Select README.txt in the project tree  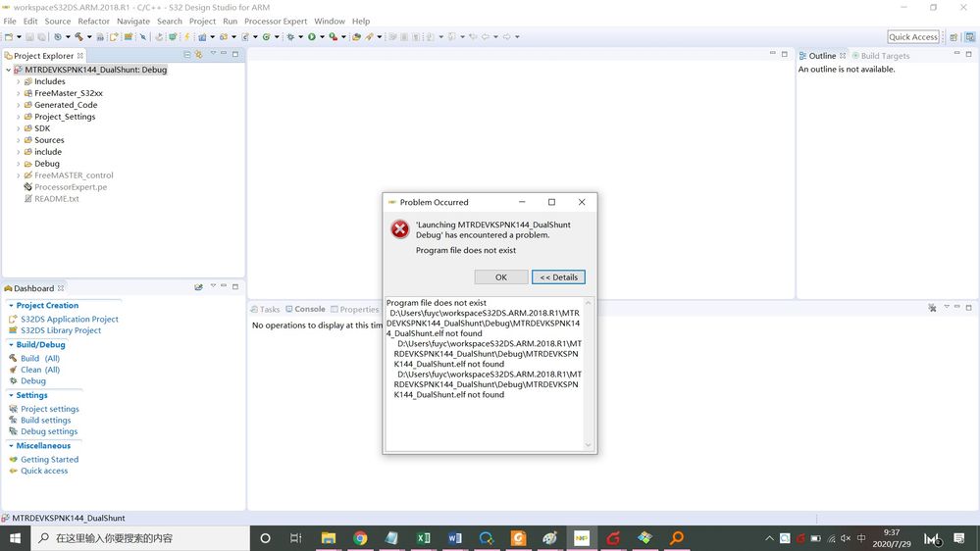[56, 199]
